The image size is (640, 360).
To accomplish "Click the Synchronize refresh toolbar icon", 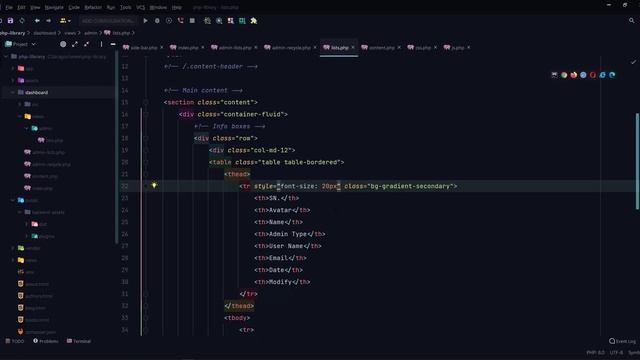I will coord(22,20).
